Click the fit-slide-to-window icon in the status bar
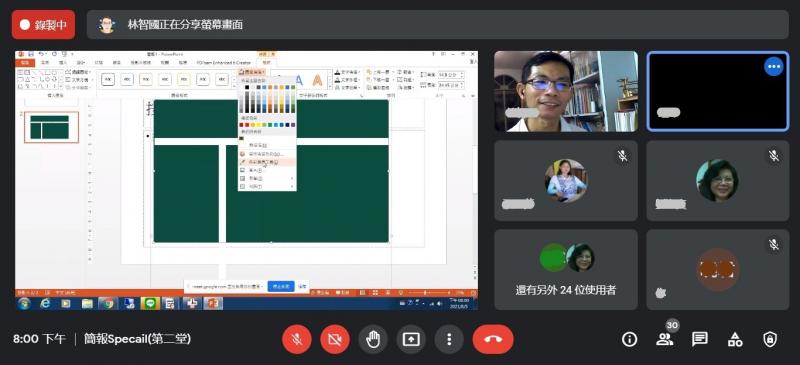 point(472,293)
